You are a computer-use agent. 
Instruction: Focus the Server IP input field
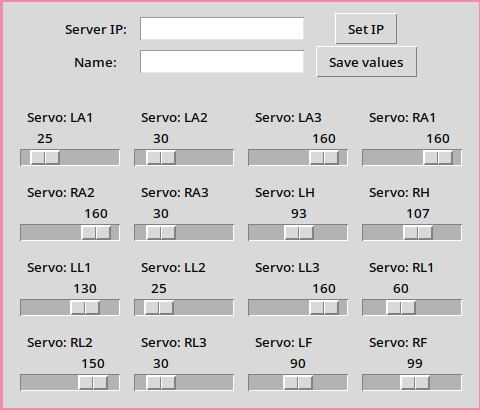pyautogui.click(x=222, y=29)
